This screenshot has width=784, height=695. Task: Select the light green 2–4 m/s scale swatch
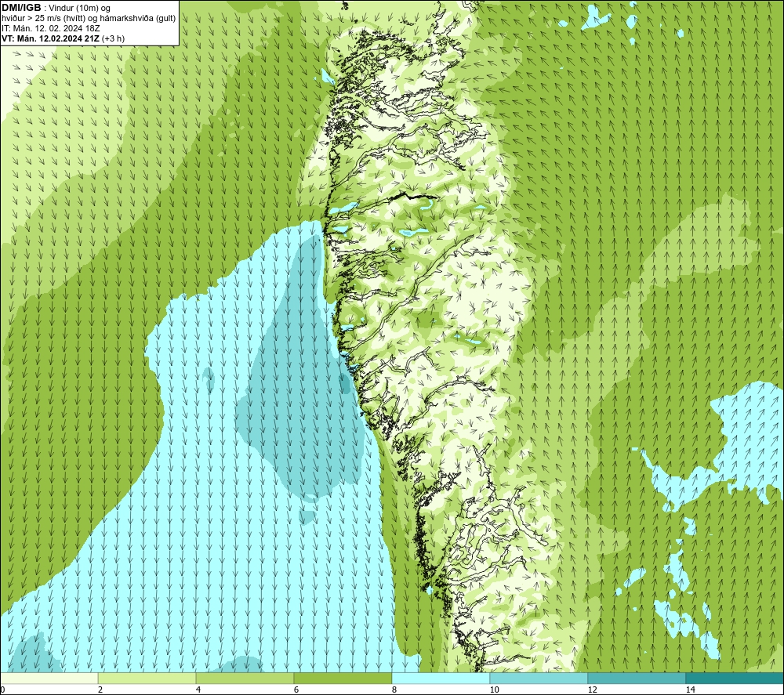[x=147, y=678]
